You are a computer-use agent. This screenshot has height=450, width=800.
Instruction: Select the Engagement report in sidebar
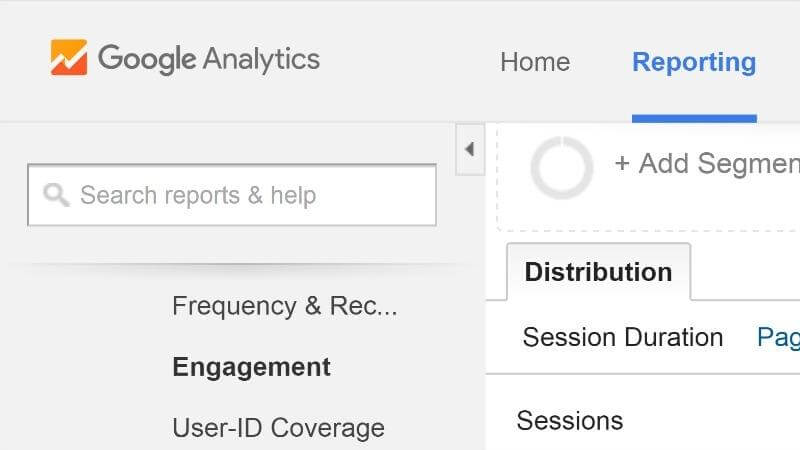click(x=252, y=367)
